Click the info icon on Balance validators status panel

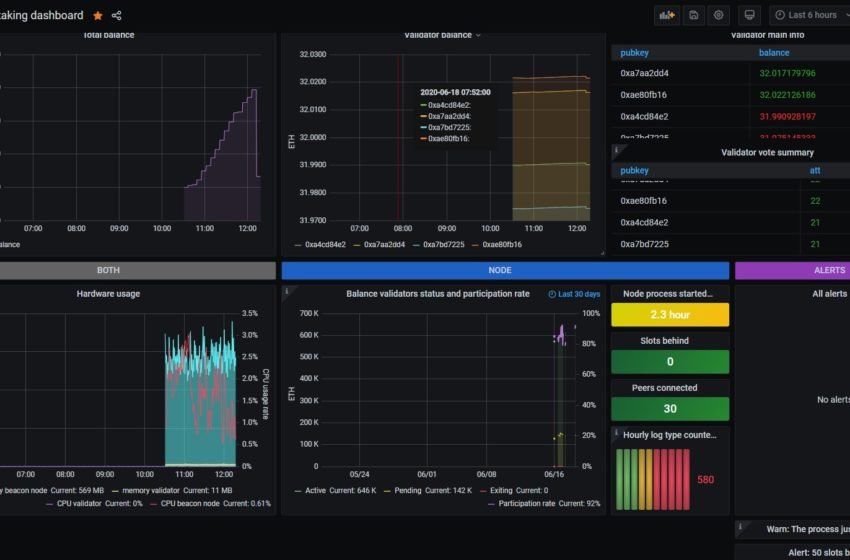(287, 292)
